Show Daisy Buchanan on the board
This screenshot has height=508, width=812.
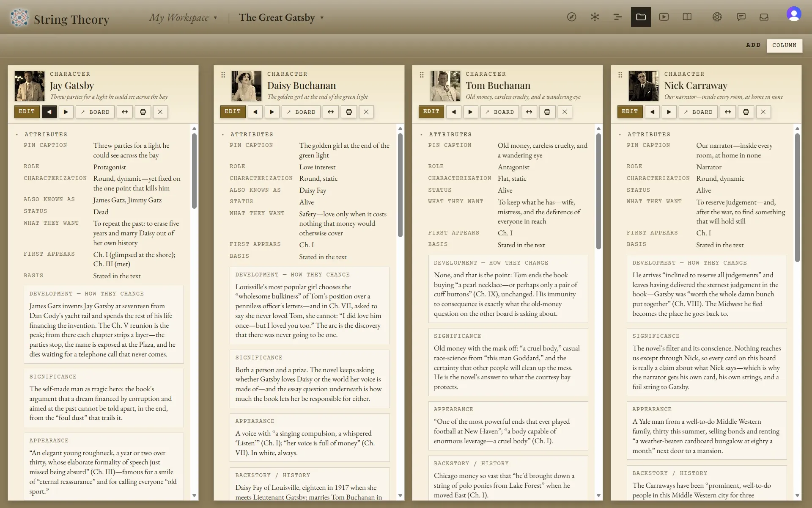click(x=301, y=112)
